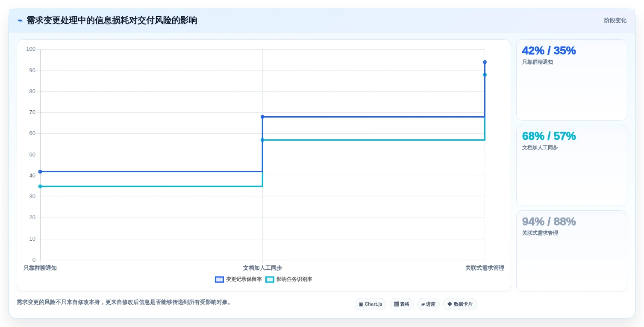Click the 影响任务识别率 legend label
Viewport: 644px width, 327px height.
point(294,280)
